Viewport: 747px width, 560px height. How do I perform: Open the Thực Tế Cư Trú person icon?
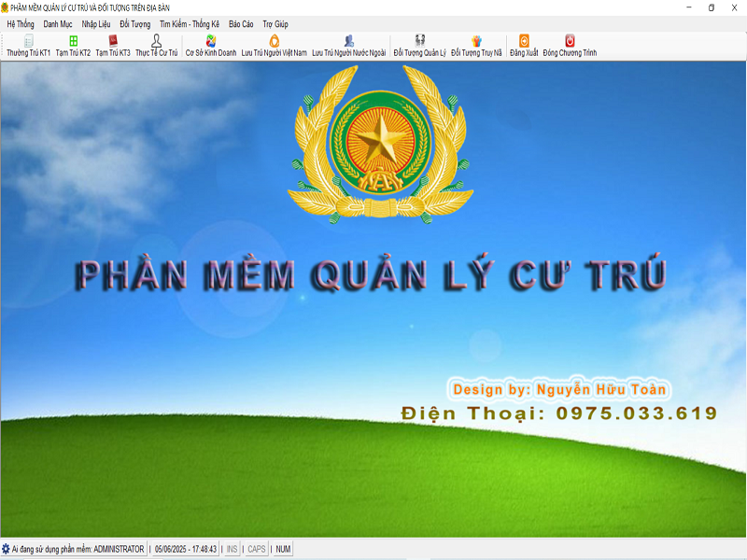pyautogui.click(x=156, y=40)
